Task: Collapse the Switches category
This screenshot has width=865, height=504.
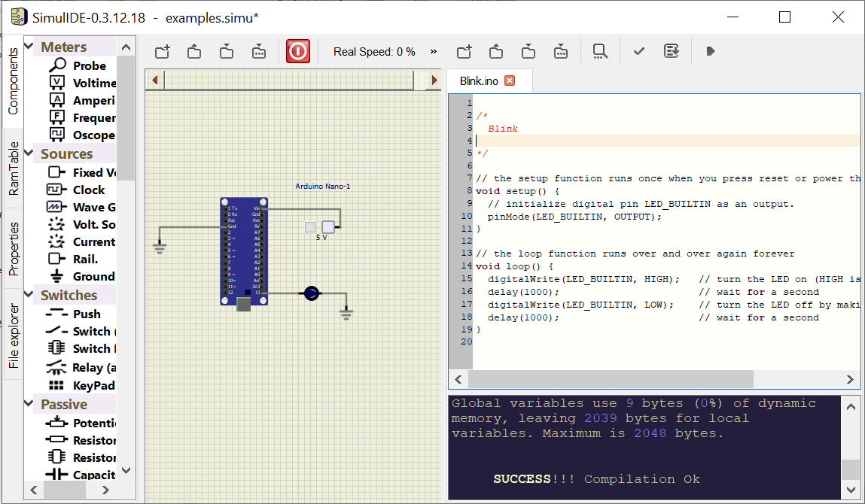Action: [x=29, y=294]
